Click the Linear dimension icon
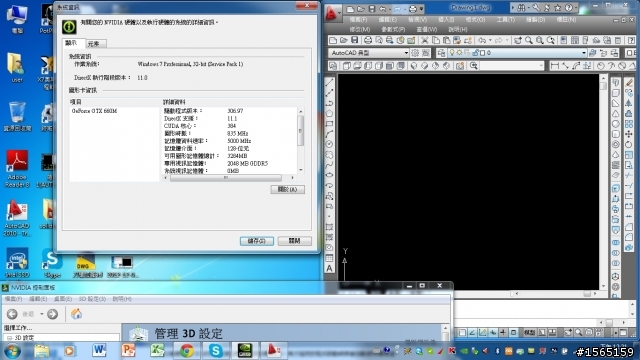640x360 pixels. pos(554,66)
